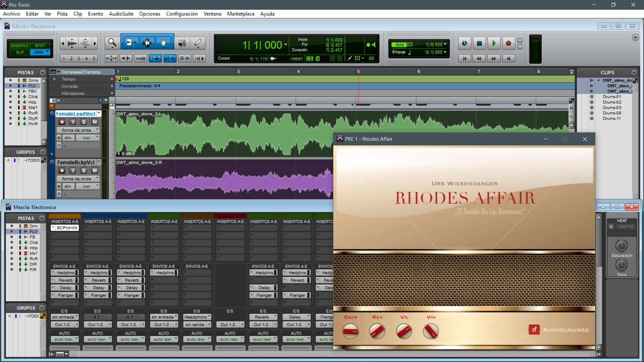Viewport: 644px width, 362px height.
Task: Click the horizontal zoom-out arrow button
Action: click(x=63, y=43)
